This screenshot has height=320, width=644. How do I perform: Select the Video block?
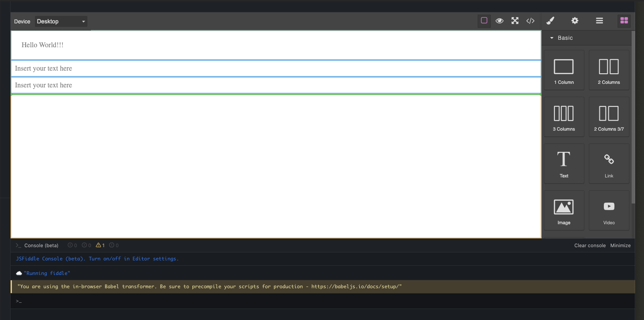[x=609, y=210]
